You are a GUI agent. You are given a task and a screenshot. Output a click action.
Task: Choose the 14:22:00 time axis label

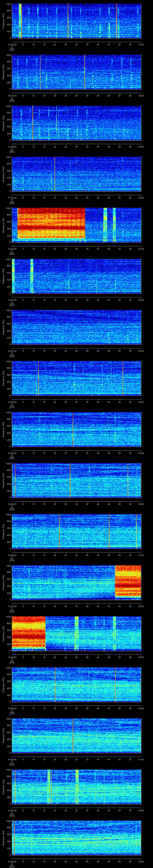point(12,351)
